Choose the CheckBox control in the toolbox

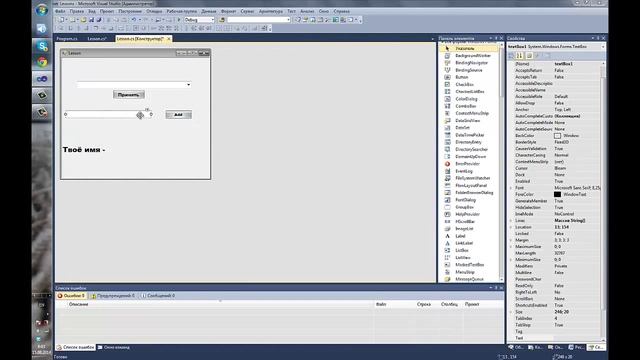pos(469,84)
